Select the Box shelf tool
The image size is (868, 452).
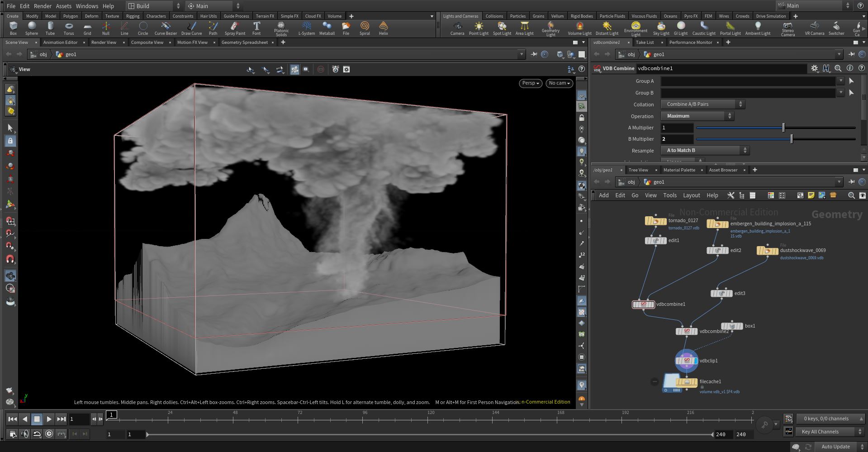pos(13,28)
